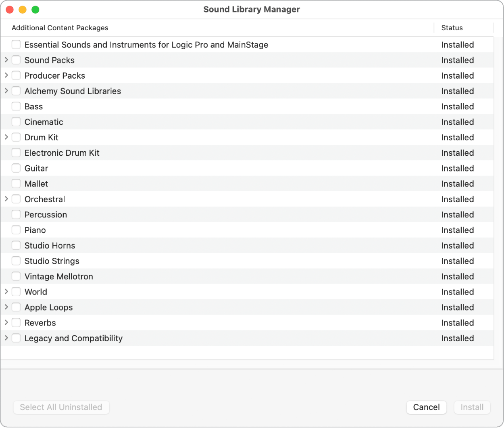Click the "Bass" row label
Image resolution: width=504 pixels, height=428 pixels.
click(x=33, y=106)
